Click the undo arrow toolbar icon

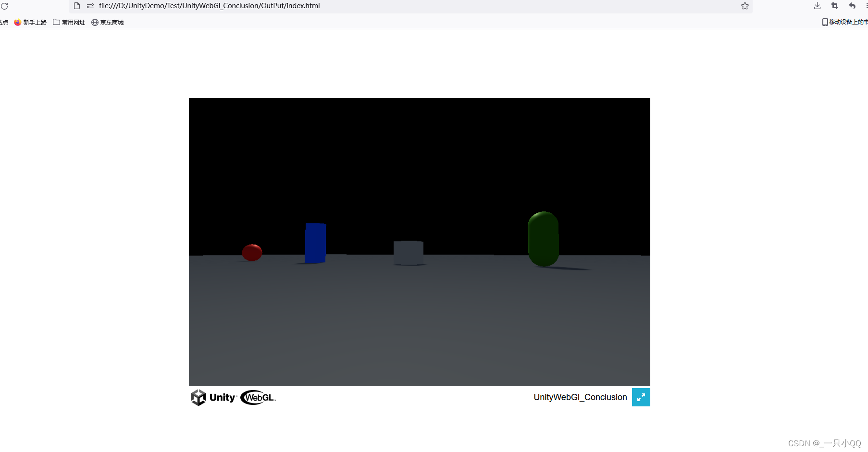coord(852,6)
